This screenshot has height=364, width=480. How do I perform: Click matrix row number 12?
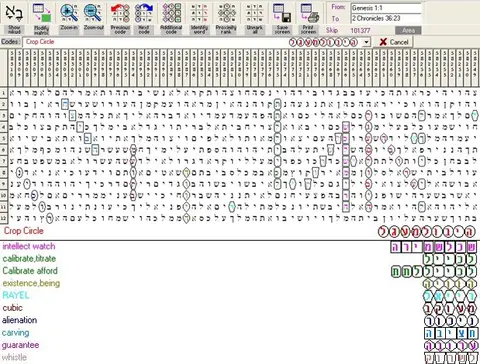tap(3, 218)
